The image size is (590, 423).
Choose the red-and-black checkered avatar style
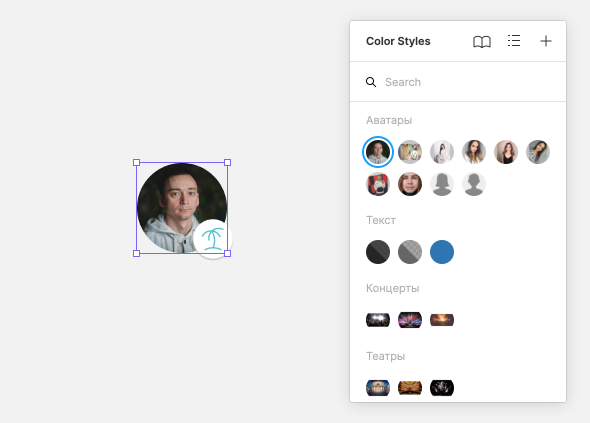(378, 184)
